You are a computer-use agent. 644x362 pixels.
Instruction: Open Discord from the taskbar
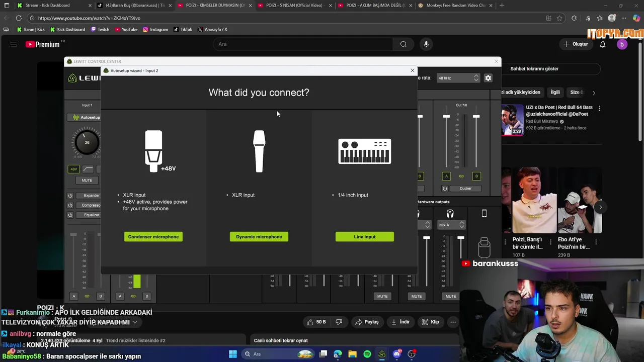pos(396,354)
